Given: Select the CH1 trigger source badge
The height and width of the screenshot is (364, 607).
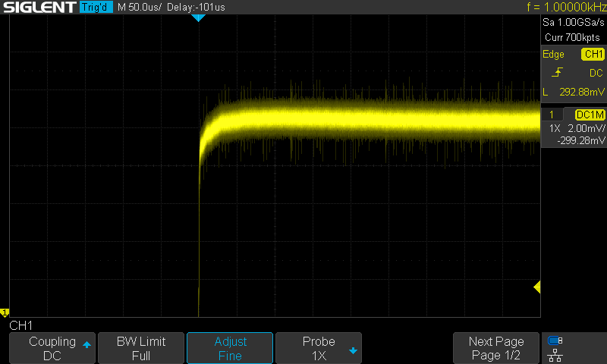Looking at the screenshot, I should coord(593,54).
